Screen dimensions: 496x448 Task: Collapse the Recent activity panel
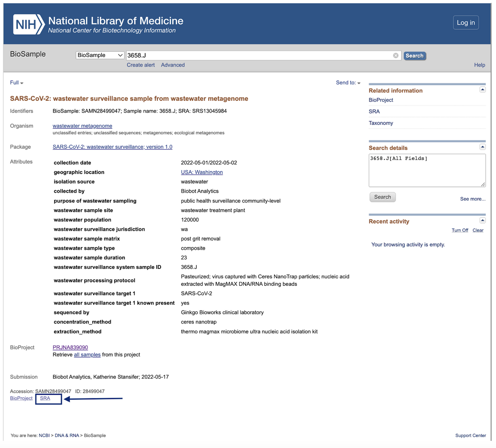(x=483, y=220)
